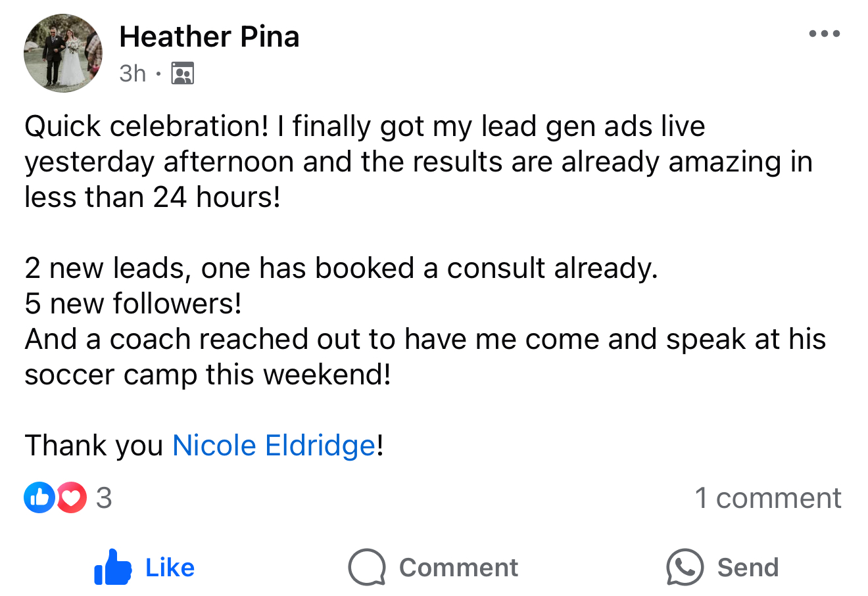This screenshot has width=868, height=596.
Task: Open Heather Pina's profile via her name
Action: pyautogui.click(x=209, y=37)
